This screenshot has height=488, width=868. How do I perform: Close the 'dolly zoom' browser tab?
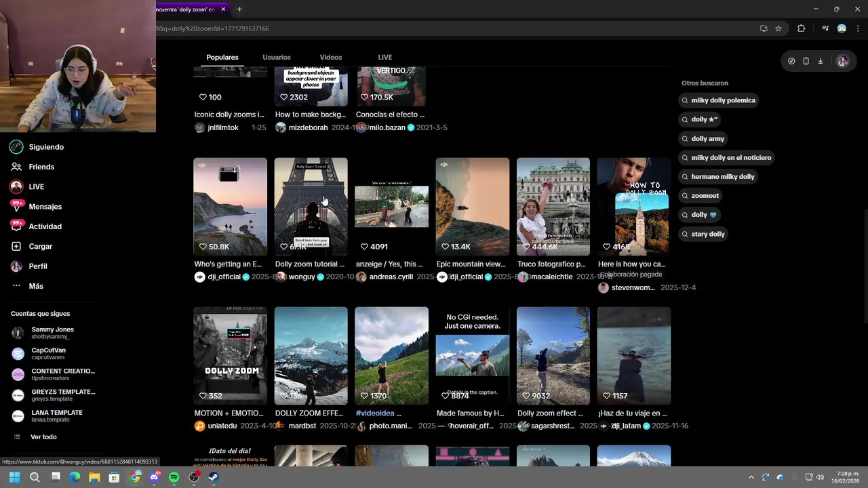tap(223, 9)
